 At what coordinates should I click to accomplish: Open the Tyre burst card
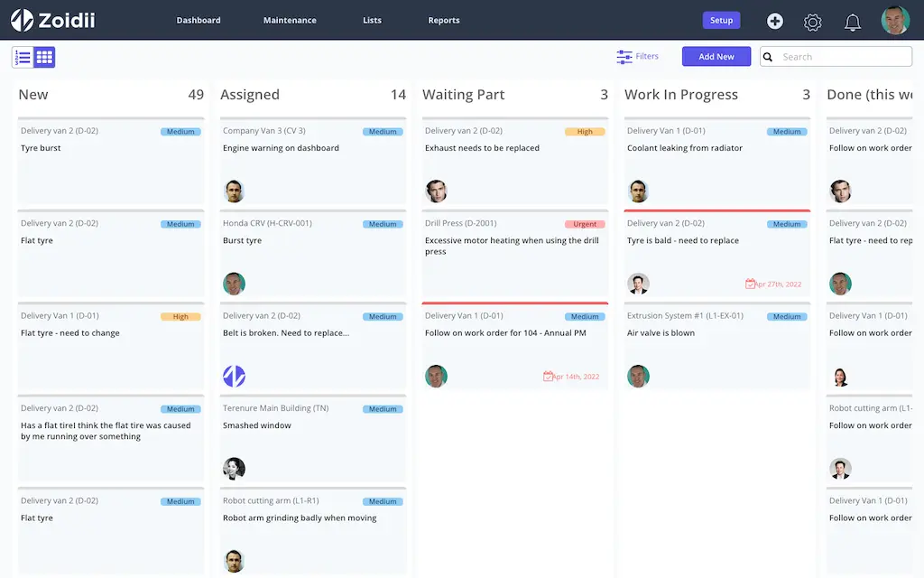[111, 161]
